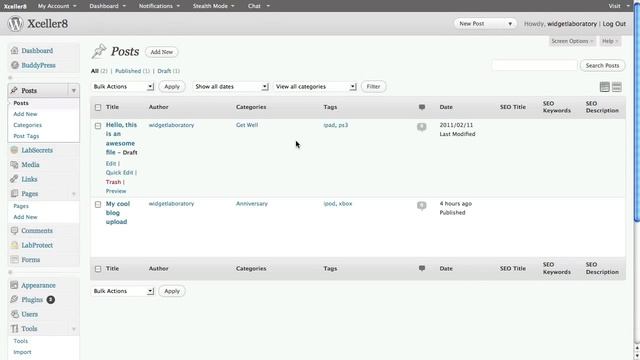Click comment count bubble for My cool blog upload
640x360 pixels.
[x=422, y=205]
